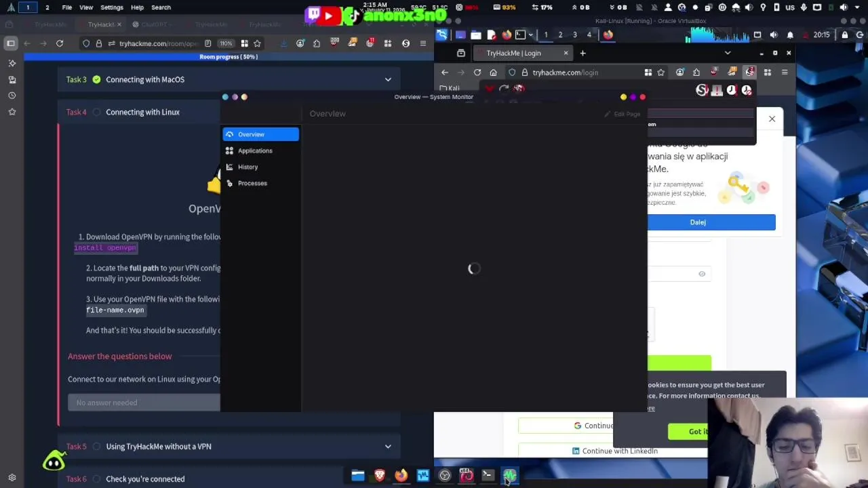868x488 pixels.
Task: Open the AI sparkle sidebar icon
Action: coord(12,63)
